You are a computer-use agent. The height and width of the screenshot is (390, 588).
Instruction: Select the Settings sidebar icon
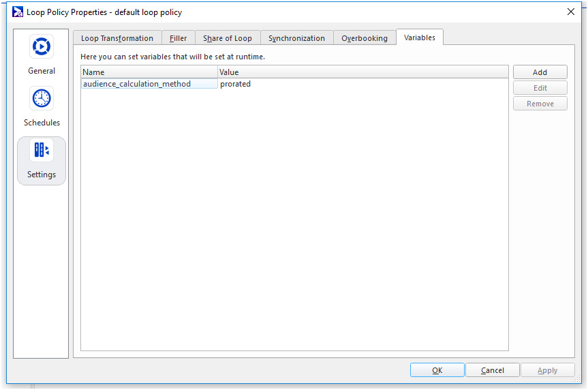point(42,151)
